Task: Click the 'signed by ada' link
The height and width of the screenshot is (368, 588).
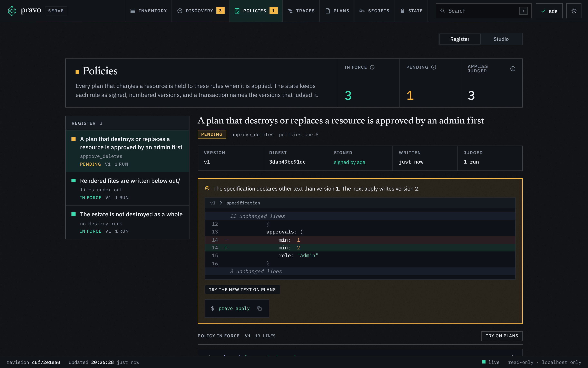Action: [x=349, y=162]
